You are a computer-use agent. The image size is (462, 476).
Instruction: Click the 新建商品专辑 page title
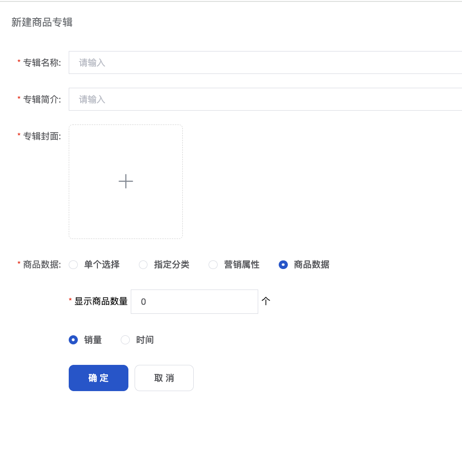tap(42, 22)
